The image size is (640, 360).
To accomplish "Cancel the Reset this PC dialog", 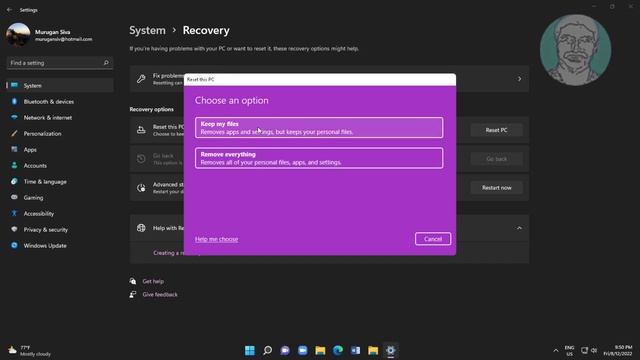I will (433, 239).
